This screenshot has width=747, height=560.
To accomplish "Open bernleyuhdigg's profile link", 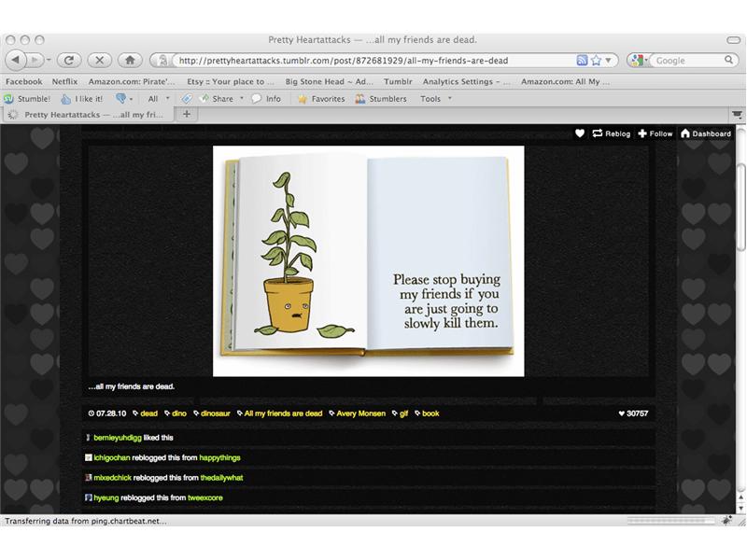I will point(118,438).
